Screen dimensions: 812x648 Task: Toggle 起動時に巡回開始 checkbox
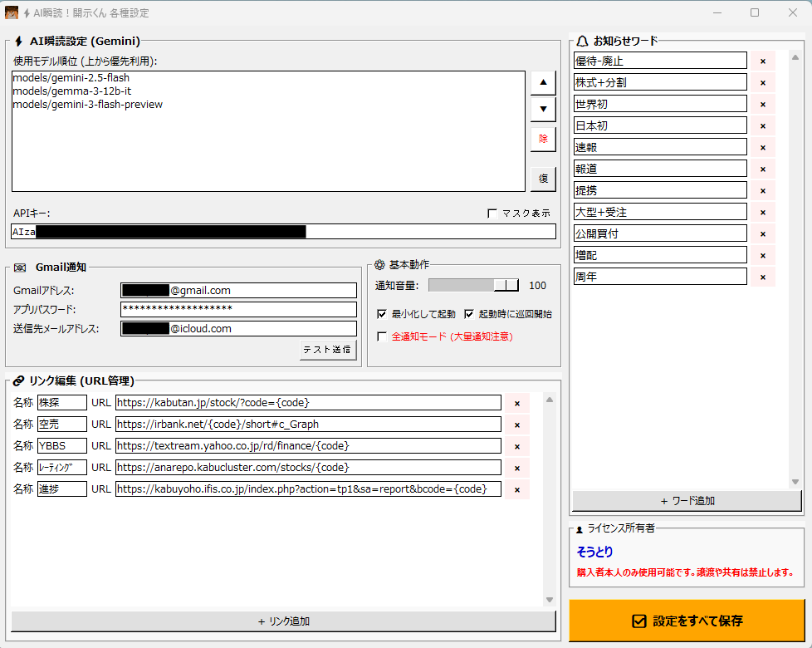469,314
